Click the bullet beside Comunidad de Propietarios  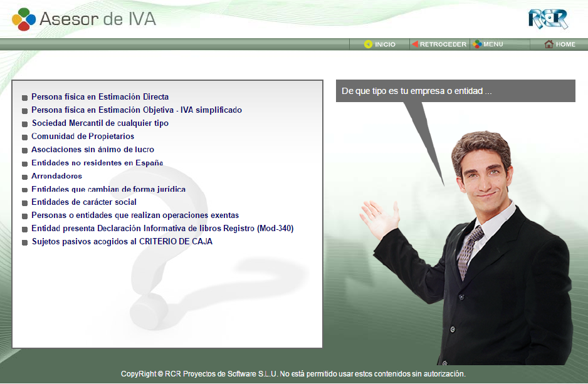(24, 137)
